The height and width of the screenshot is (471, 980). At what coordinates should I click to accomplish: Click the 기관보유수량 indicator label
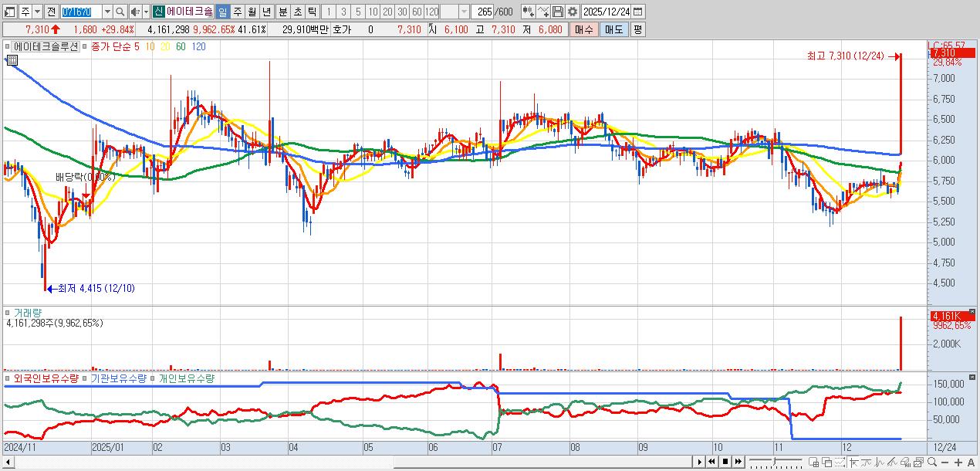coord(120,378)
